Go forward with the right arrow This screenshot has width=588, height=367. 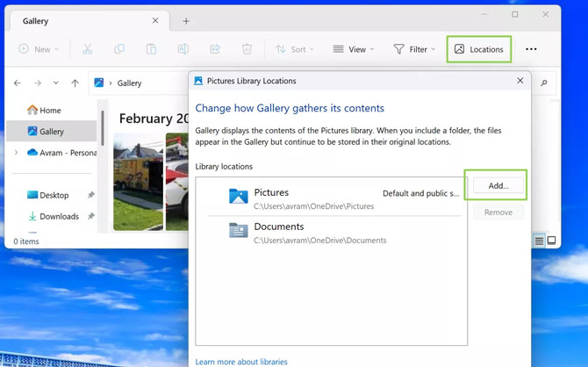click(x=38, y=83)
